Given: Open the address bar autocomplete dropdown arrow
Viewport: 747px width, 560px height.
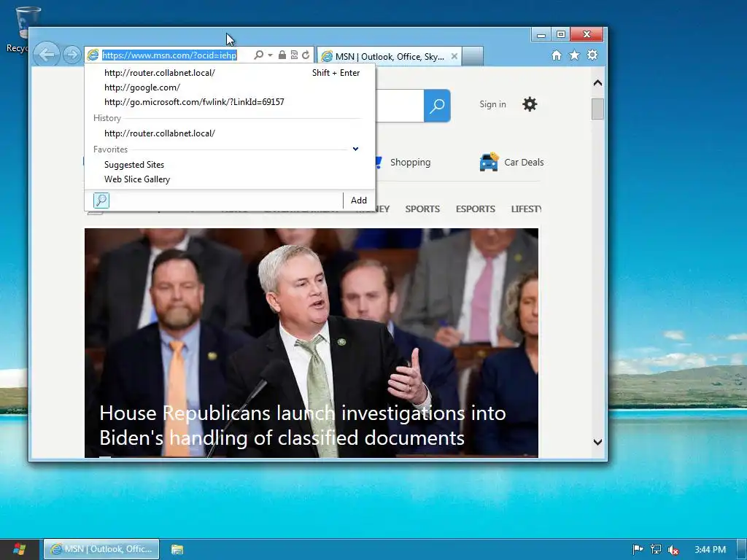Looking at the screenshot, I should click(x=270, y=55).
